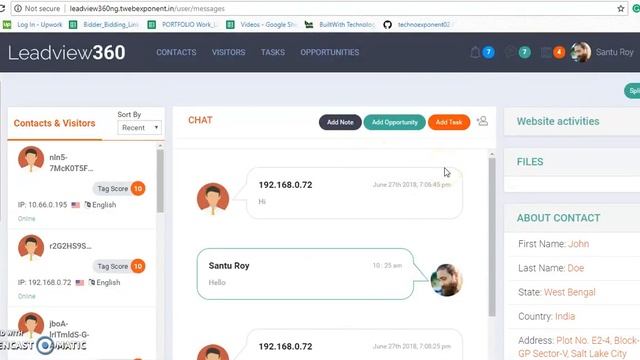This screenshot has width=640, height=360.
Task: Go to VISITORS in top navigation
Action: click(x=229, y=52)
